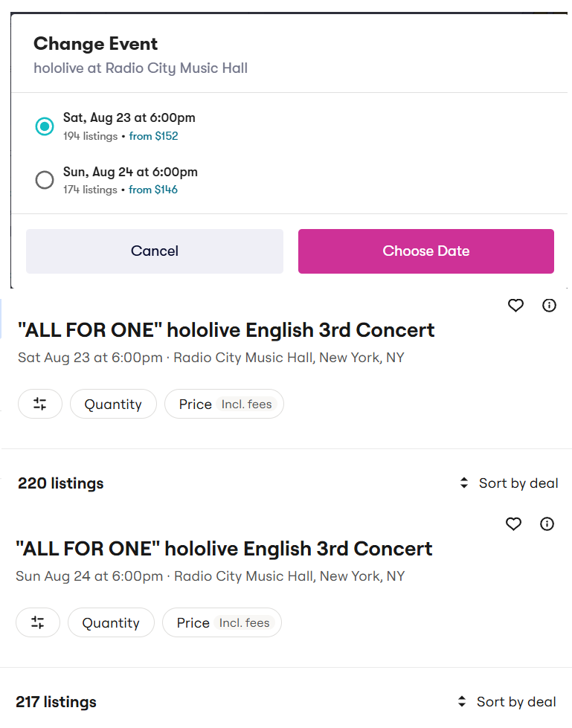Favorite the Sun Aug 24 concert with heart icon
572x728 pixels.
pyautogui.click(x=513, y=524)
